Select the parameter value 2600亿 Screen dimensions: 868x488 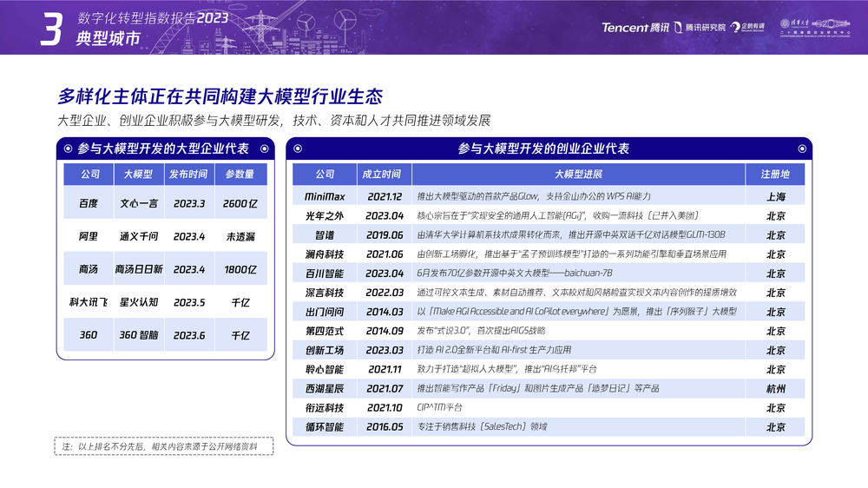240,203
